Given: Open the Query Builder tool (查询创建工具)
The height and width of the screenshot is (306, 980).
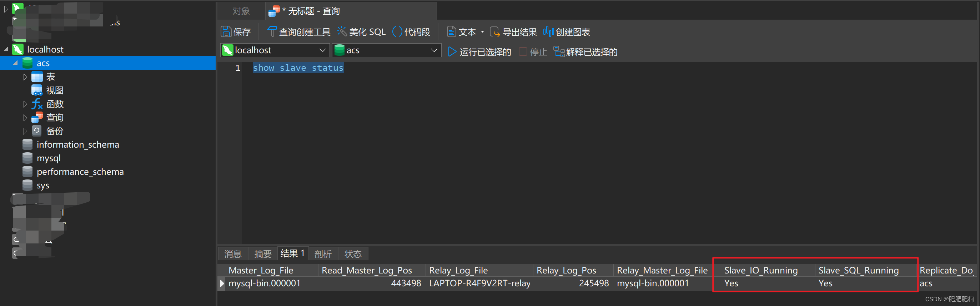Looking at the screenshot, I should pyautogui.click(x=299, y=32).
